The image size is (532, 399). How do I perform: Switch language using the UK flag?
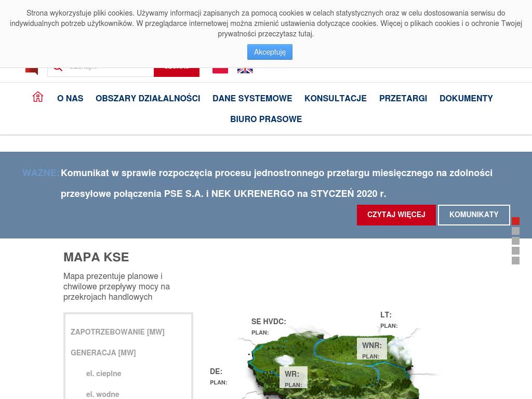coord(245,70)
